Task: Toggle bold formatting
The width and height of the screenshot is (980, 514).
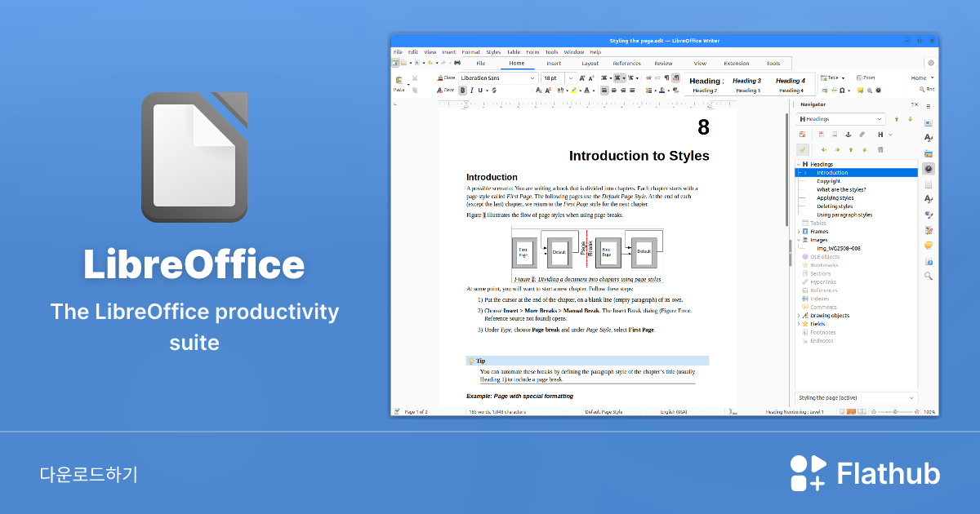Action: (463, 89)
